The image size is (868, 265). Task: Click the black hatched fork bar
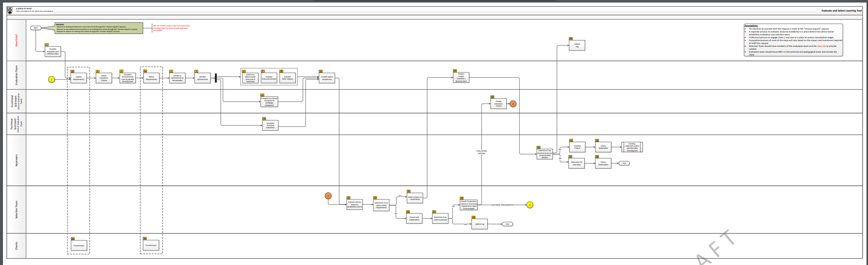click(216, 78)
